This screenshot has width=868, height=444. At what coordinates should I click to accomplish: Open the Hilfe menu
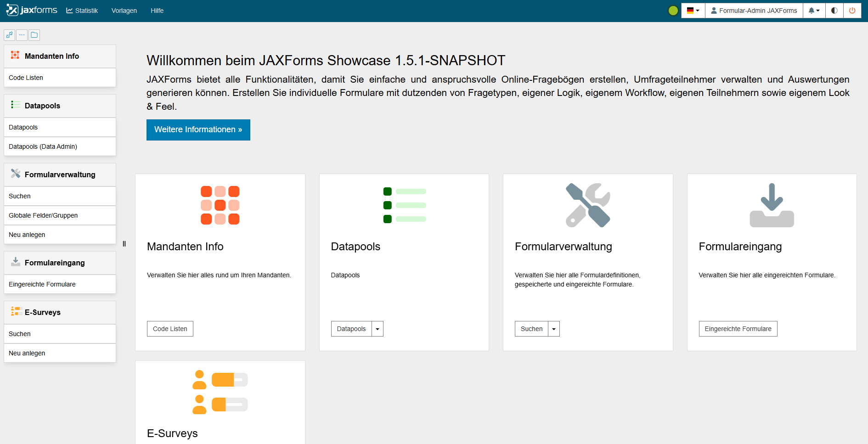coord(157,11)
